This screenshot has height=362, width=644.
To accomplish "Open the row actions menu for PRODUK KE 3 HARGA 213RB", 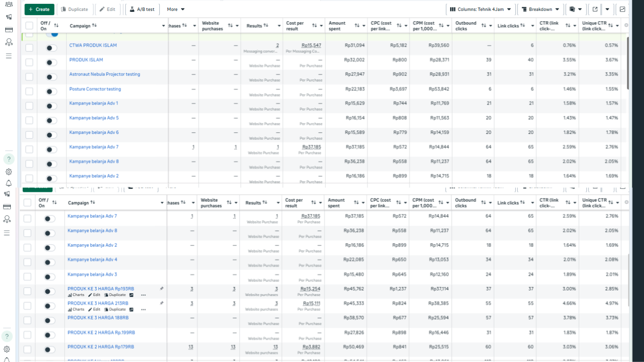I will [143, 309].
